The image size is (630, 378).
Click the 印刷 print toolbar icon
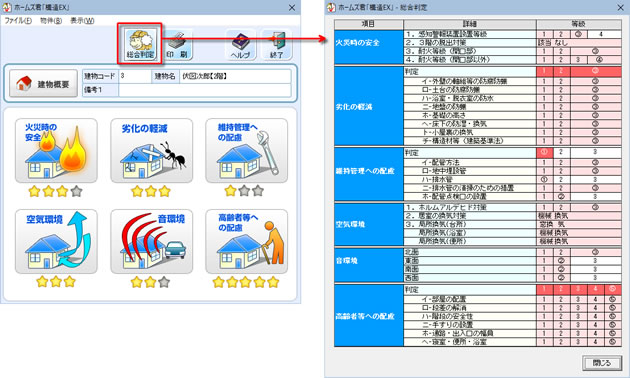(178, 45)
